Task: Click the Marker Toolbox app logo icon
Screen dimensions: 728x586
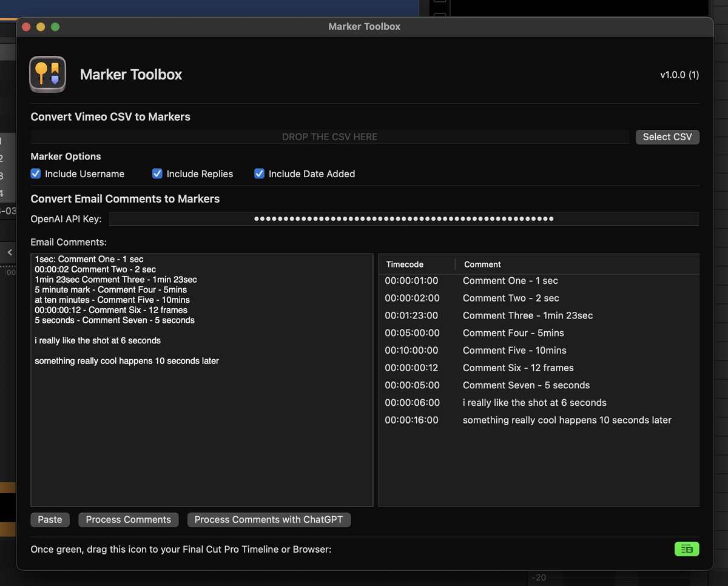Action: click(47, 74)
